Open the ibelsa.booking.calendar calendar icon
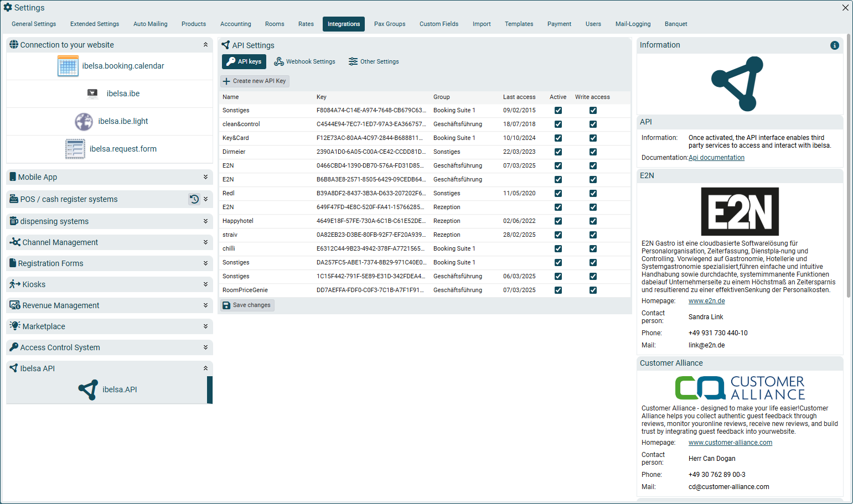Viewport: 853px width, 504px height. click(x=68, y=66)
